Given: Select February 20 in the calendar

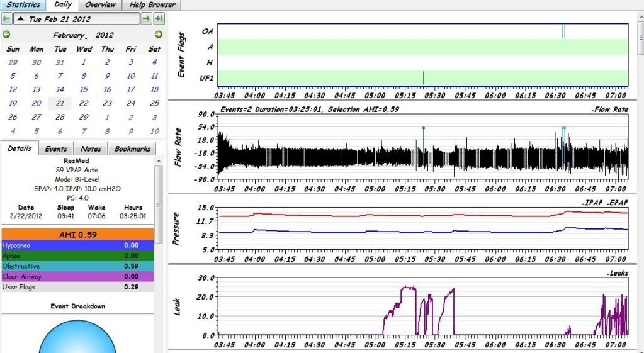Looking at the screenshot, I should pos(37,103).
